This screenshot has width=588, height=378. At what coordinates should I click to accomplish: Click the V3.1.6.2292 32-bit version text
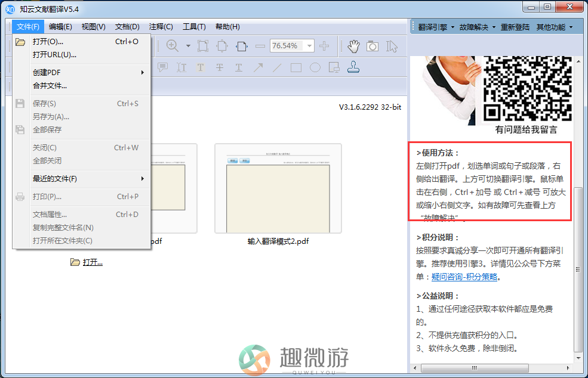point(370,107)
